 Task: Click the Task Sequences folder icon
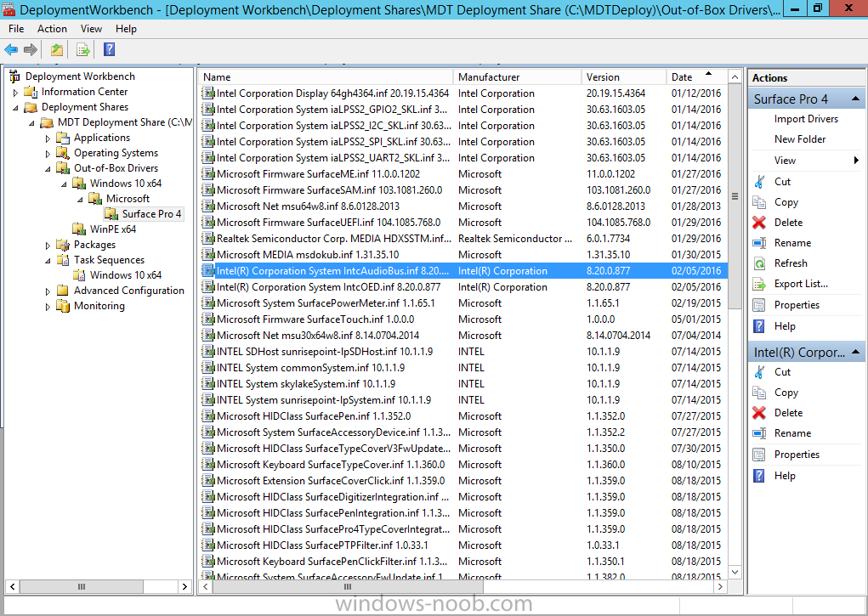[63, 260]
